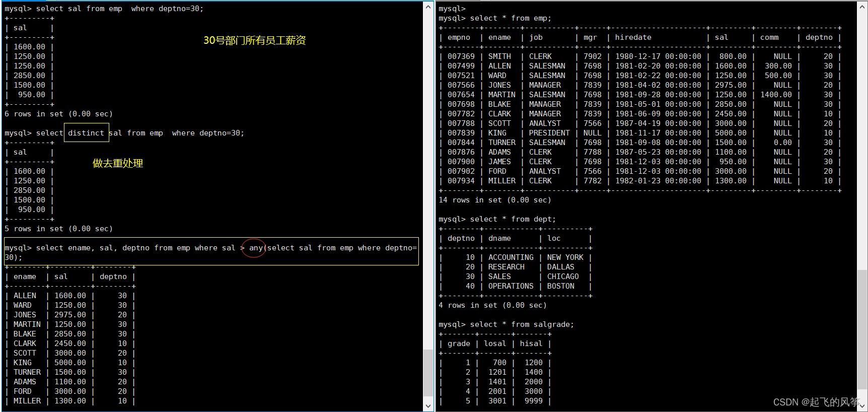Click location CHICAGO
This screenshot has width=868, height=412.
point(563,277)
